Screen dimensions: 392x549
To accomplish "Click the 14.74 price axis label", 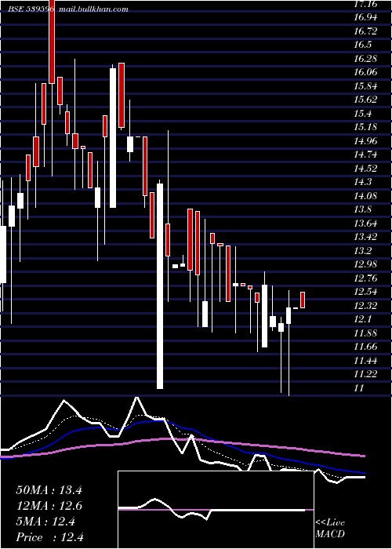I will (x=365, y=155).
